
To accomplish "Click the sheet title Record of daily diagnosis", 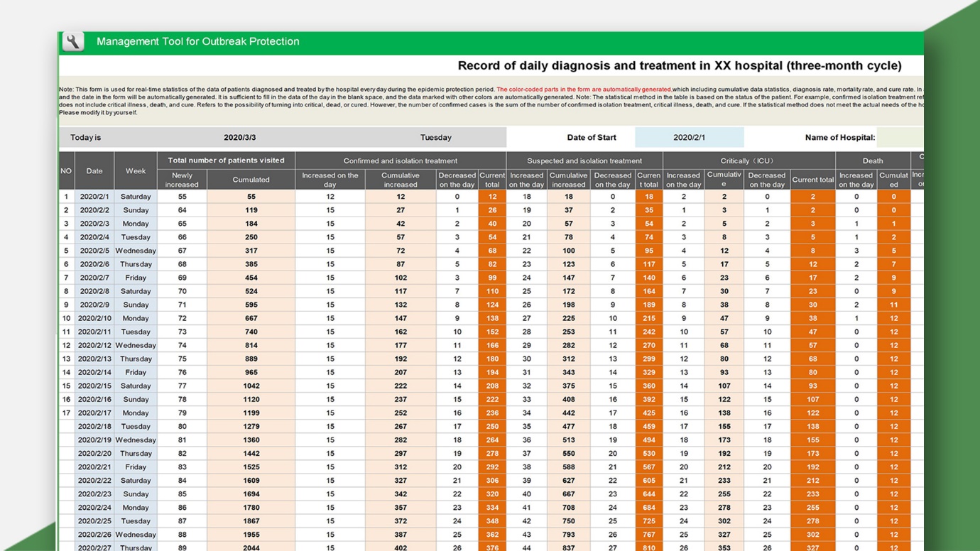I will tap(679, 66).
